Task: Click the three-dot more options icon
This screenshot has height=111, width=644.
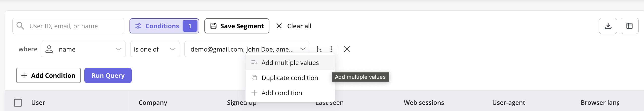Action: click(331, 49)
